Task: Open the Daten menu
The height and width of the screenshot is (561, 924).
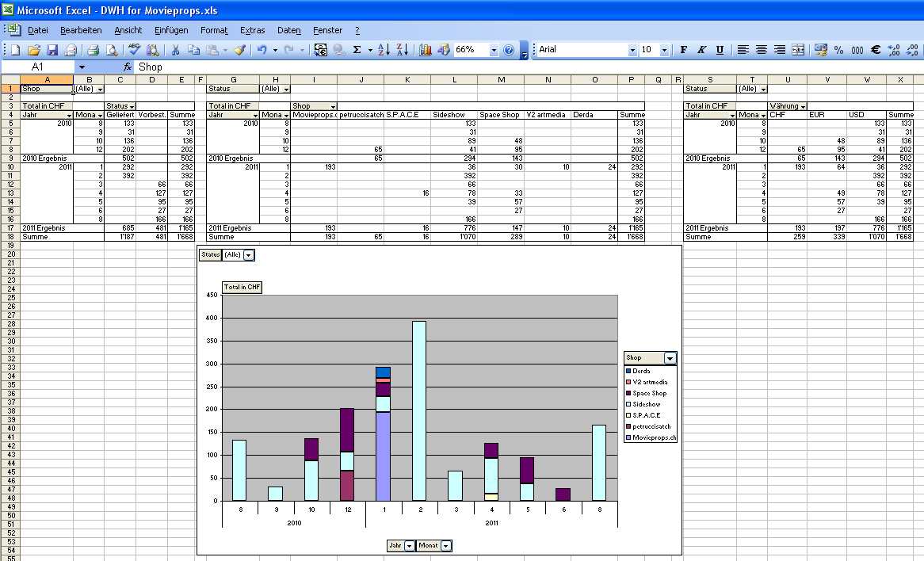Action: [x=288, y=30]
